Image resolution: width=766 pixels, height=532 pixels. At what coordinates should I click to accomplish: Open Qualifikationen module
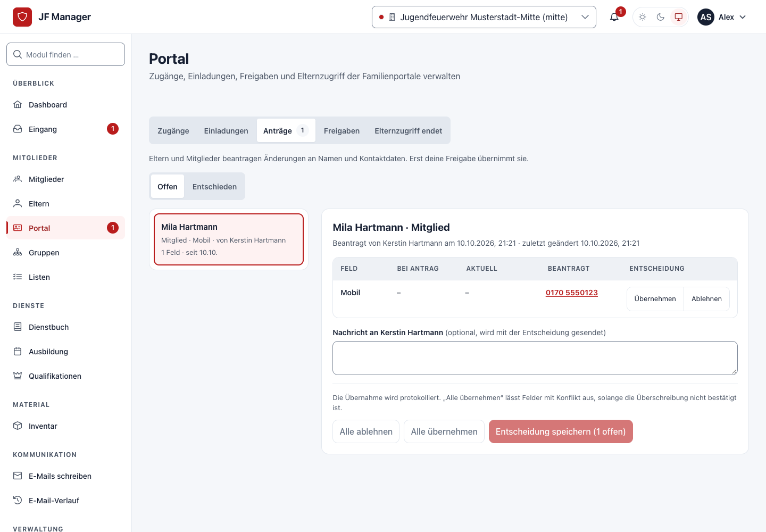[x=65, y=376]
